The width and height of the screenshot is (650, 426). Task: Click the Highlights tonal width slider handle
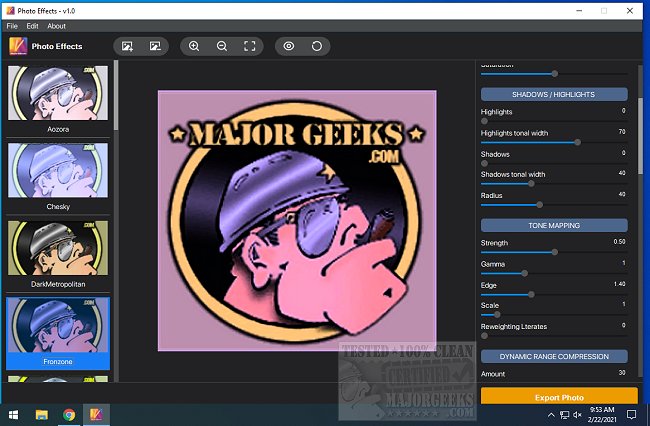578,142
